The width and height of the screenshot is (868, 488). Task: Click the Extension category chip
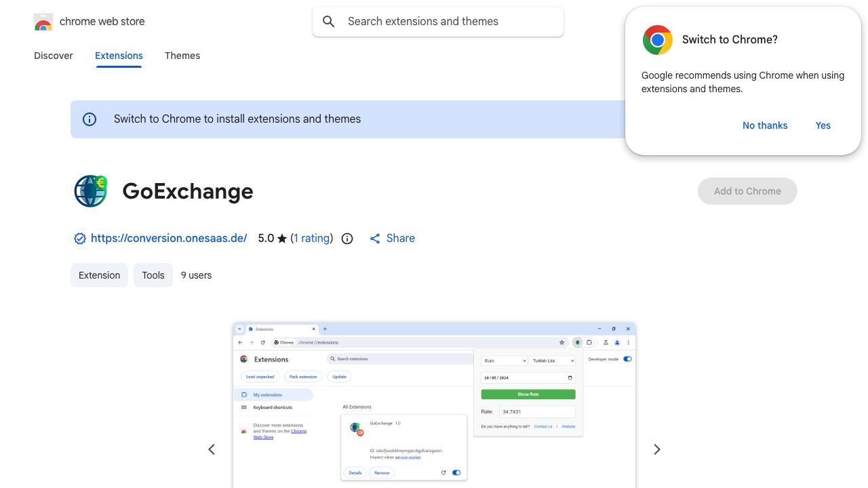coord(99,275)
